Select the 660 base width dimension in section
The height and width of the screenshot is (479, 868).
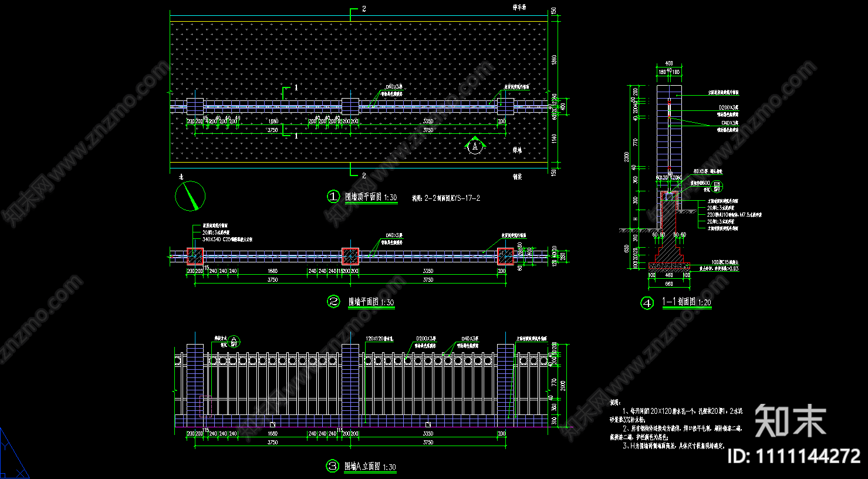(668, 284)
